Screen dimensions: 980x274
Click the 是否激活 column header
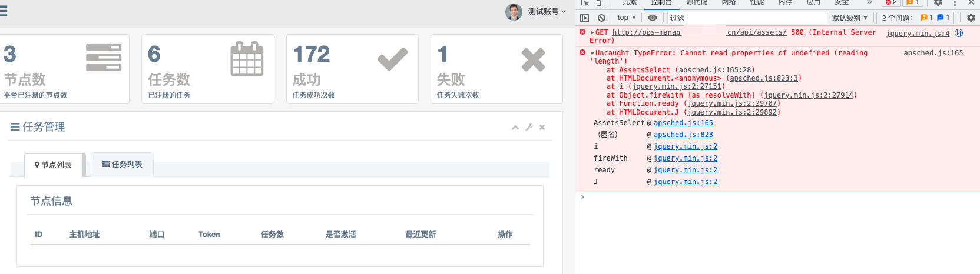click(x=340, y=234)
